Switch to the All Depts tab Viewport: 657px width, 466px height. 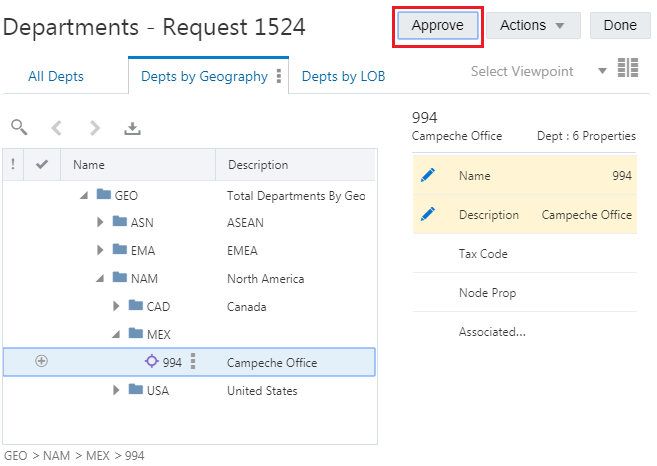56,76
